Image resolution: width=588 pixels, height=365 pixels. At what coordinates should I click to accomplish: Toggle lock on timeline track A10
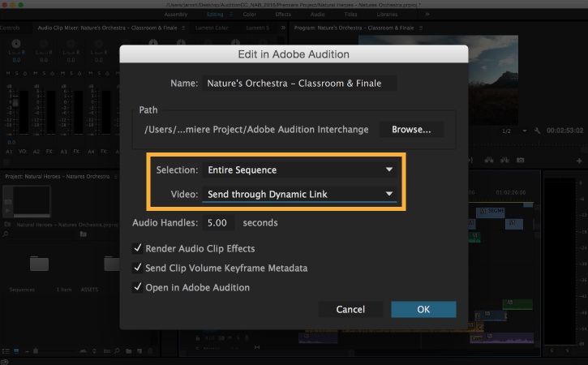198,338
